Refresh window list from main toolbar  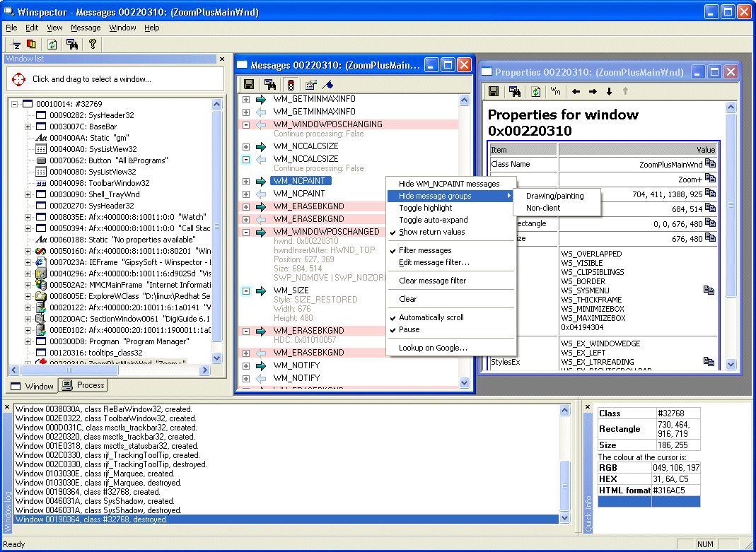point(52,45)
